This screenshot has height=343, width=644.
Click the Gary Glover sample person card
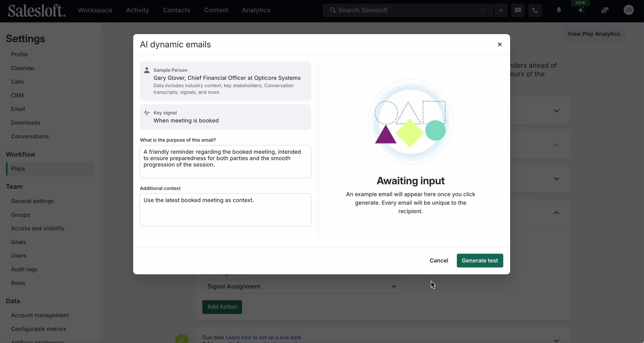coord(225,81)
